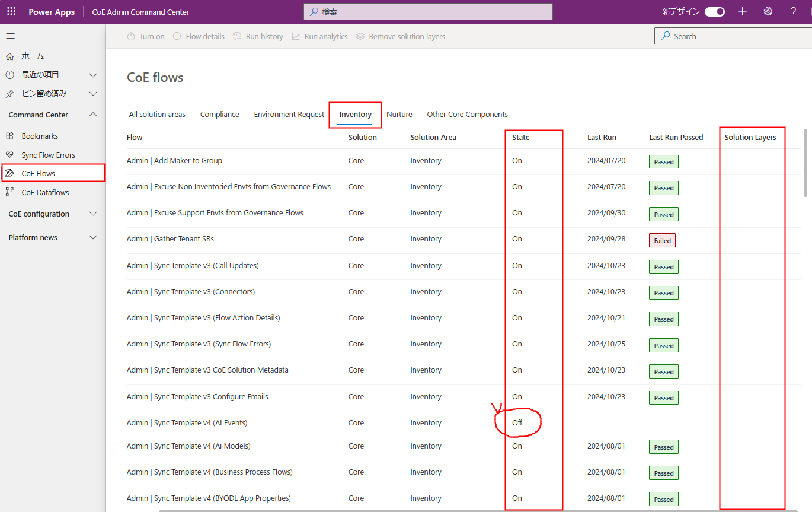Toggle the 新デザイン switch
The height and width of the screenshot is (512, 812).
(x=715, y=12)
